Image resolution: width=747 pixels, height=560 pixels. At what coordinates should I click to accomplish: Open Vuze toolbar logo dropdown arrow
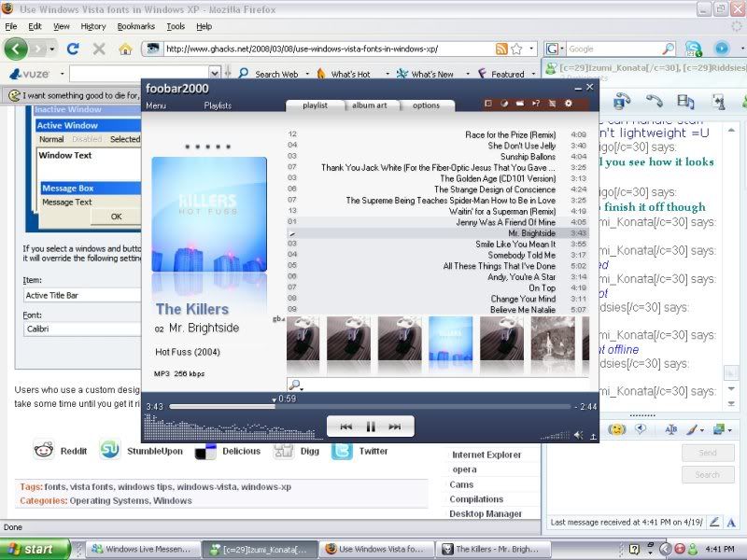point(62,74)
